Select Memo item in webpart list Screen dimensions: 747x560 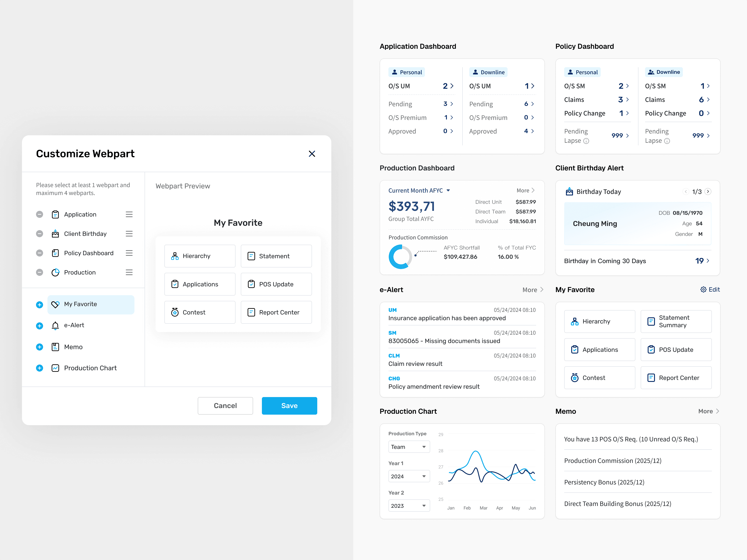[x=73, y=347]
